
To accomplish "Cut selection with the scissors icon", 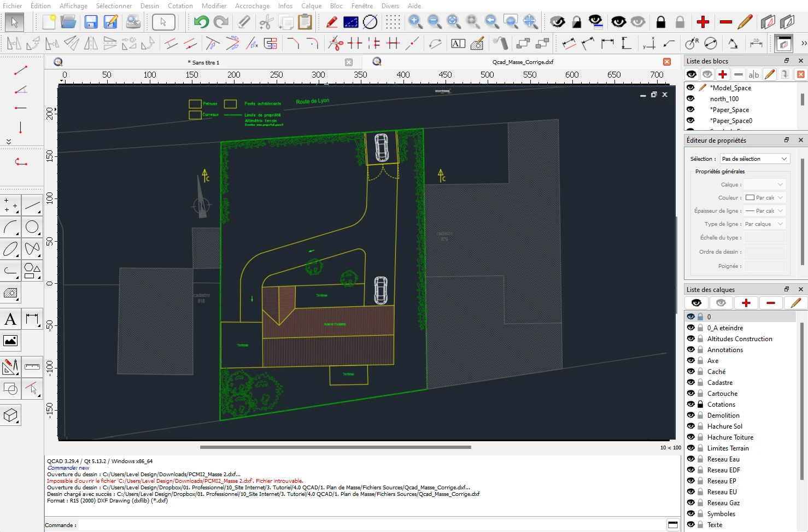I will (266, 22).
